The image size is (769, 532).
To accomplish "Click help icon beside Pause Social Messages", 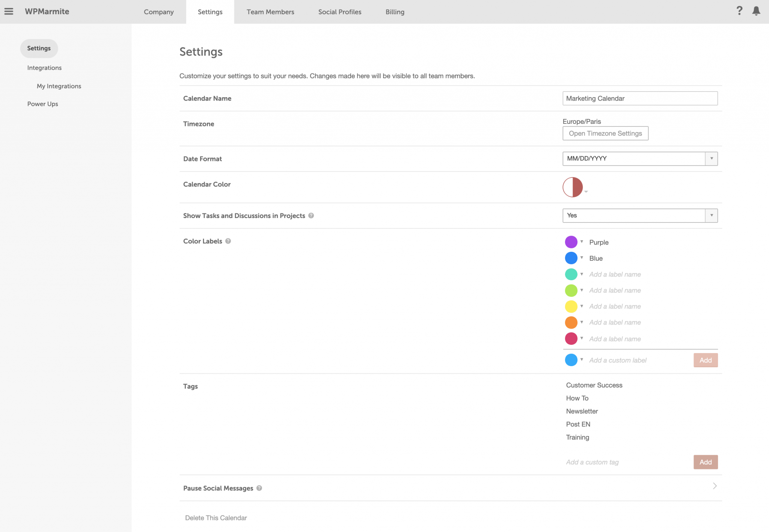I will point(259,488).
